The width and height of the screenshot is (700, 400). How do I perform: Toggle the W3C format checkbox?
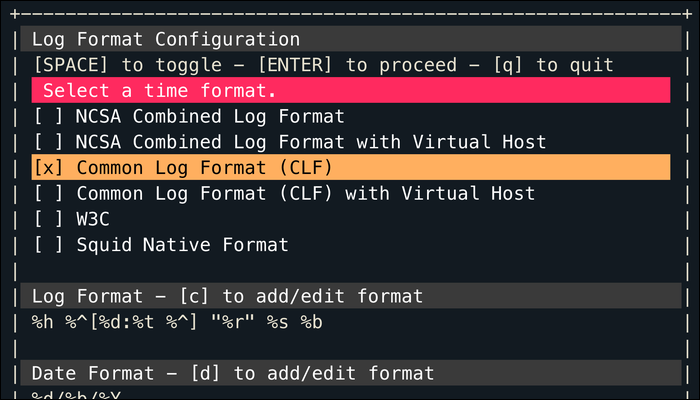pos(49,219)
